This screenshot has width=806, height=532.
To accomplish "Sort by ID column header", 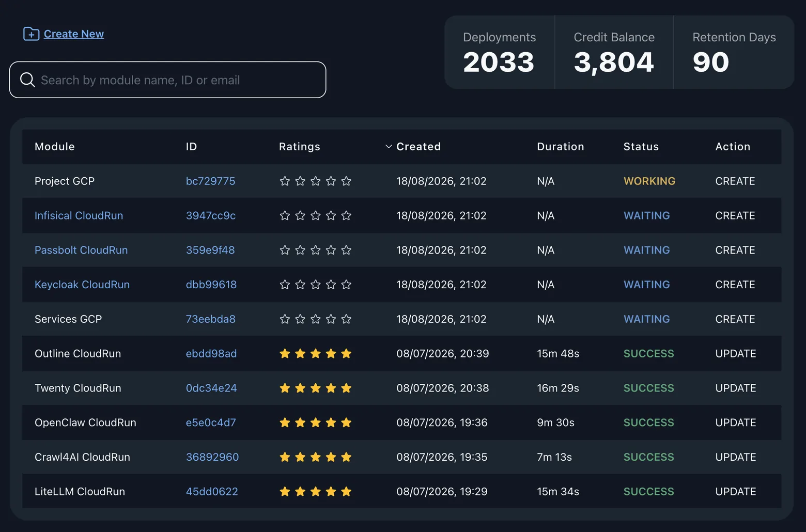I will 191,147.
